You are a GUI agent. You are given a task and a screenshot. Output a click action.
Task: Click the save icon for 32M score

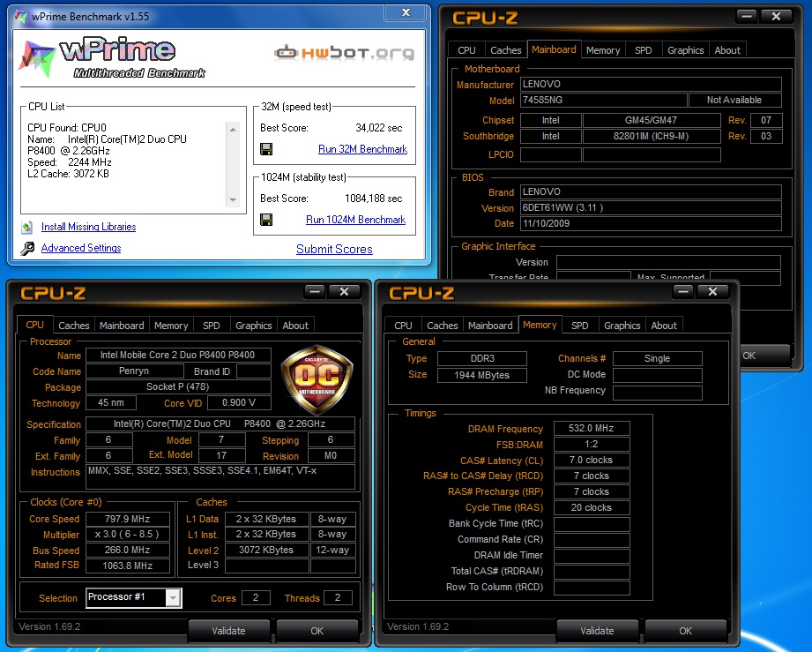click(x=266, y=149)
